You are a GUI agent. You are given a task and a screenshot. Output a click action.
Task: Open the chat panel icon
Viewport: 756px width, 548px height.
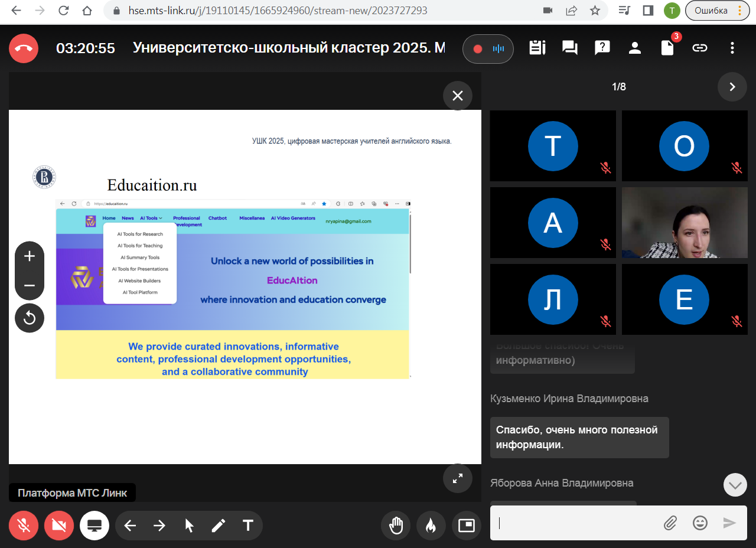click(x=570, y=48)
